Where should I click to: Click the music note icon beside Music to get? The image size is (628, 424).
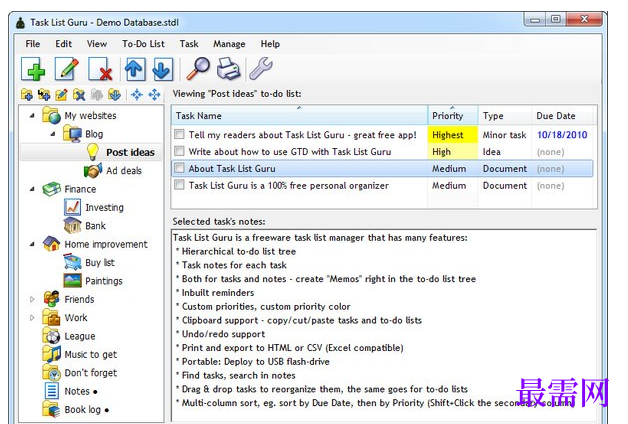click(x=52, y=354)
